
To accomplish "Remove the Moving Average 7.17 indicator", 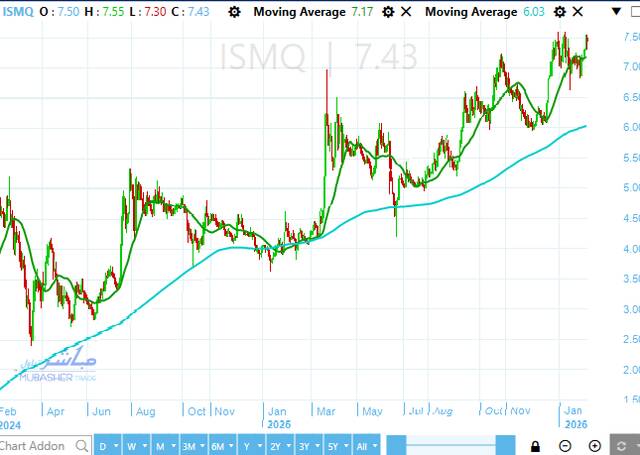I will (405, 12).
